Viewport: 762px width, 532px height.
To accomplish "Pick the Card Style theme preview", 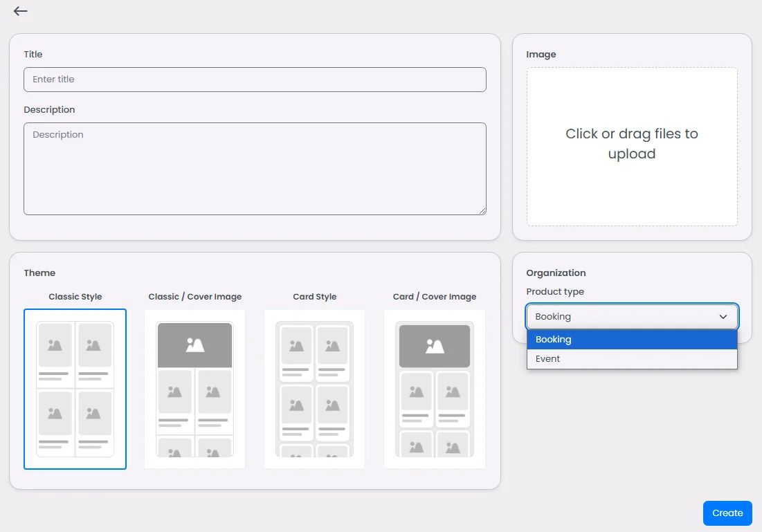I will (x=314, y=389).
